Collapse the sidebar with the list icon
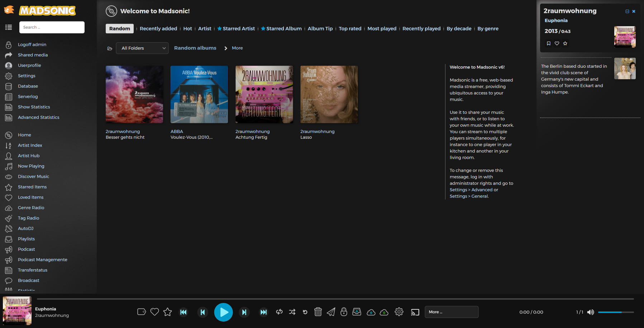 pyautogui.click(x=9, y=27)
